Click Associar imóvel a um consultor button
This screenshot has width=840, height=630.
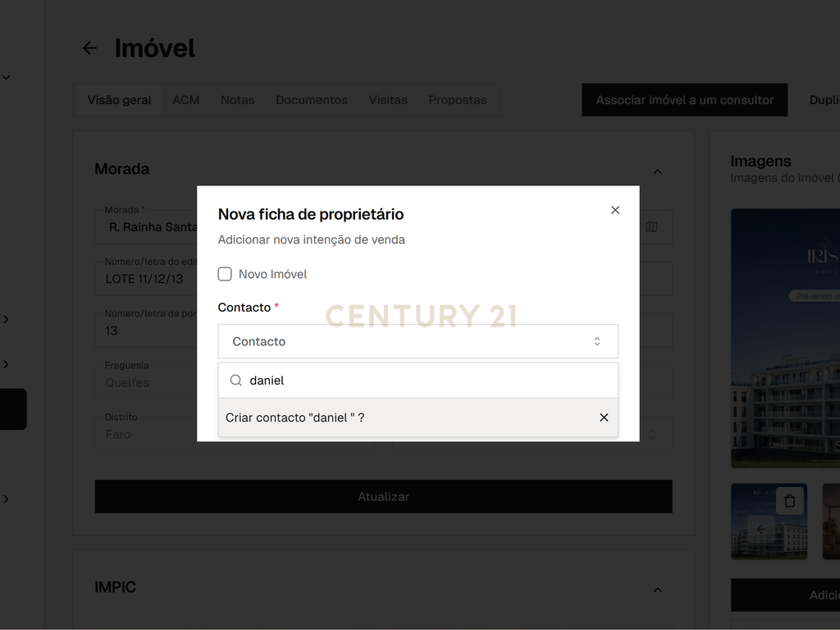[x=685, y=100]
